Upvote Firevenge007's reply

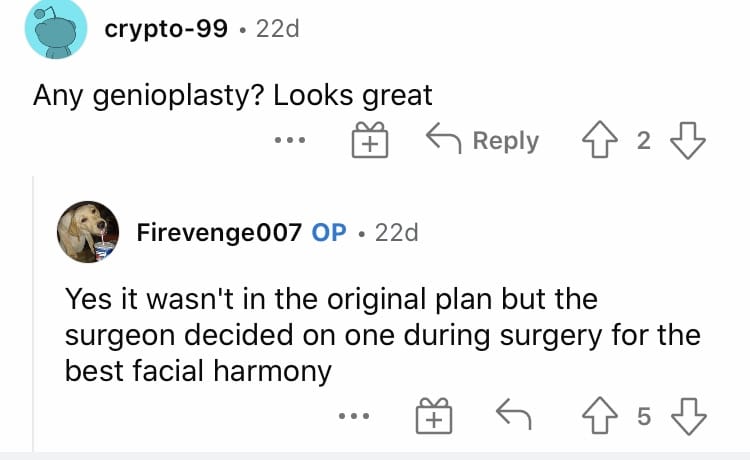tap(600, 416)
